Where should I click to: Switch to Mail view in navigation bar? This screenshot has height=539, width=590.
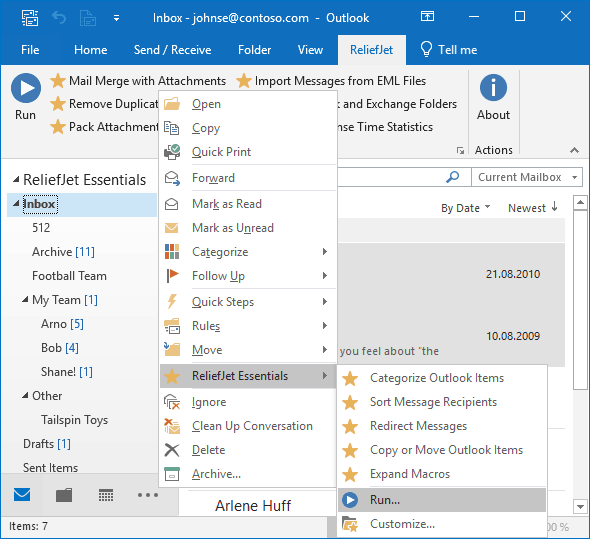click(22, 495)
